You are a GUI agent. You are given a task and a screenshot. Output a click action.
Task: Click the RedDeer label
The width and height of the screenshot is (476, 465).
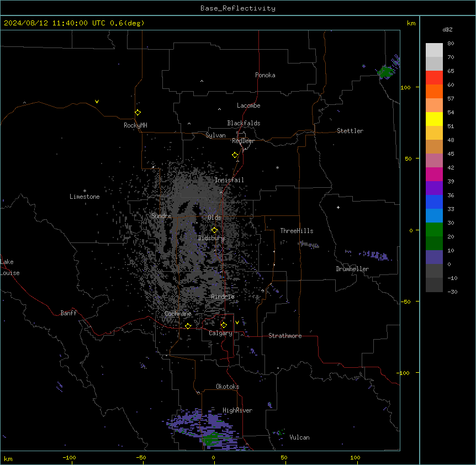click(x=243, y=141)
